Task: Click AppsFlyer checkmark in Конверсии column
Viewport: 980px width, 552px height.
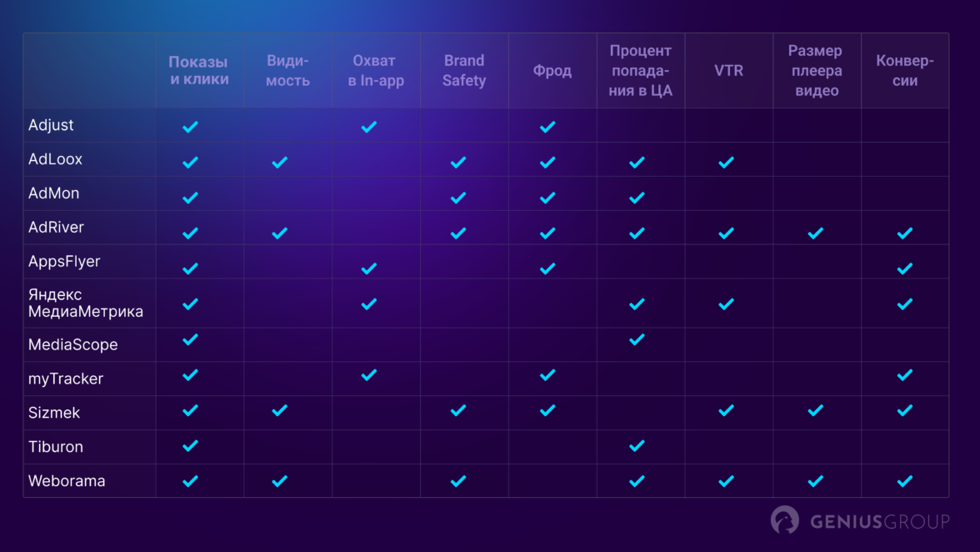Action: 904,268
